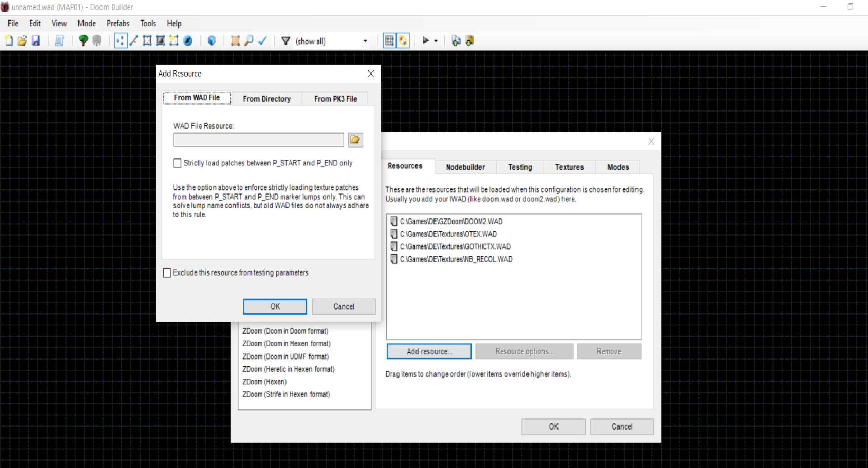
Task: Open the Help menu
Action: point(174,24)
